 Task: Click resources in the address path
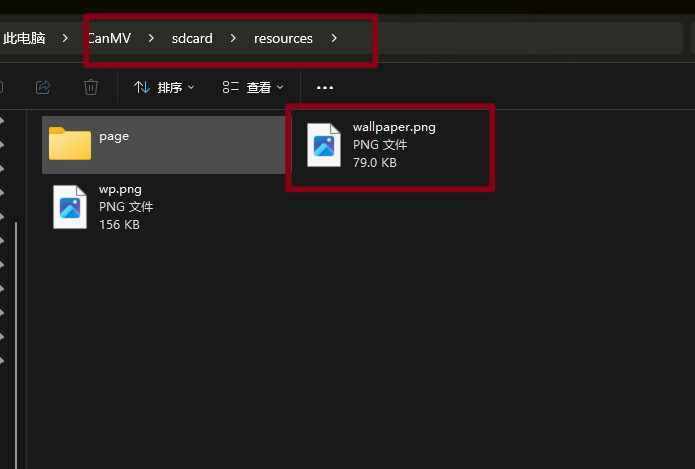(x=283, y=39)
